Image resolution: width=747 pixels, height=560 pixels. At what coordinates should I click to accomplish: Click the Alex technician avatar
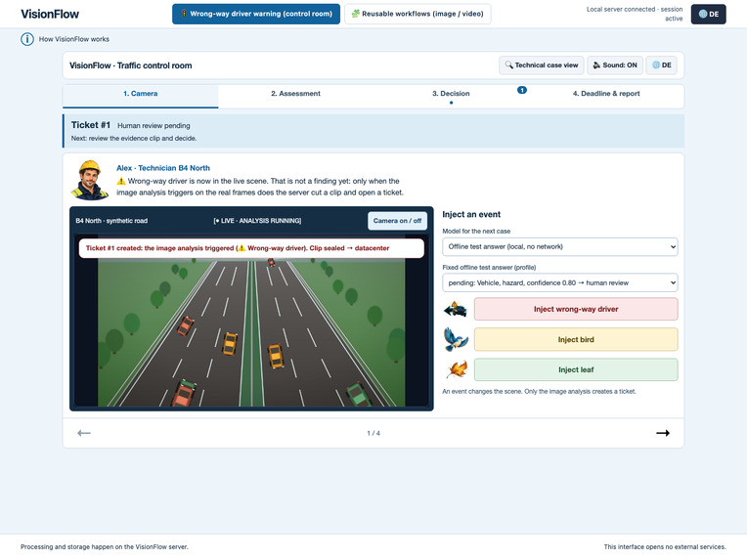pyautogui.click(x=90, y=180)
